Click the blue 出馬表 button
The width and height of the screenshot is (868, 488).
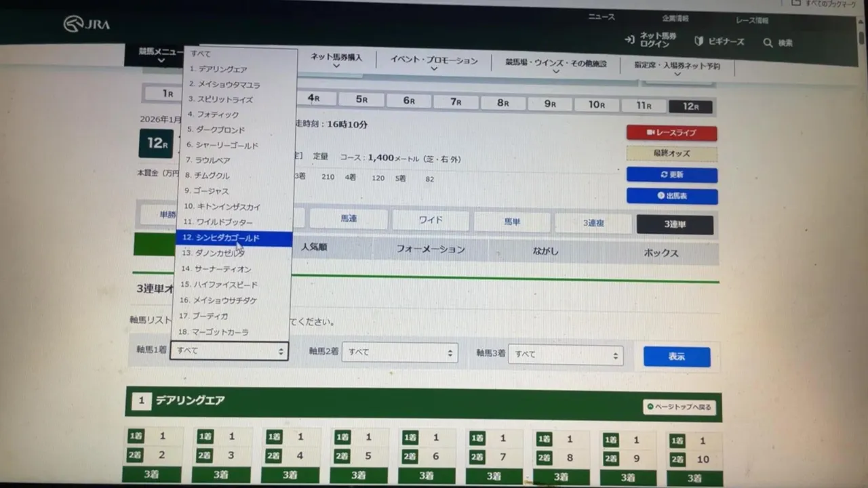(671, 196)
